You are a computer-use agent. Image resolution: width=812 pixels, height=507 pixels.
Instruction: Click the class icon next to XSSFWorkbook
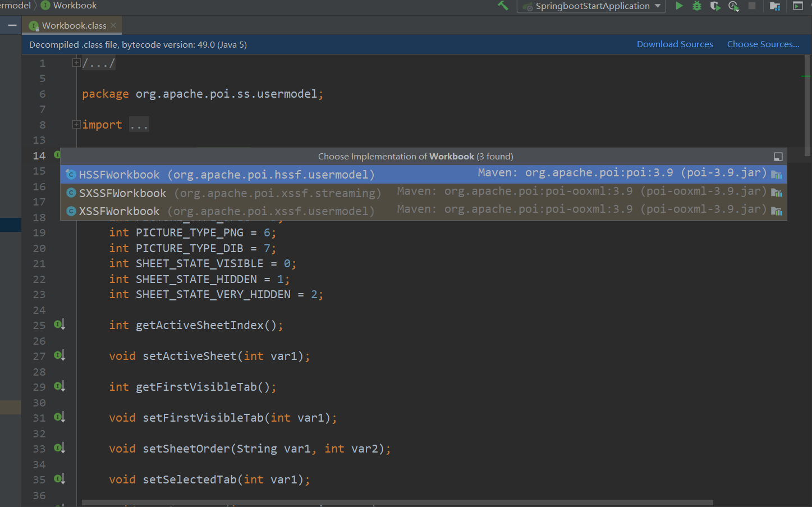tap(71, 211)
